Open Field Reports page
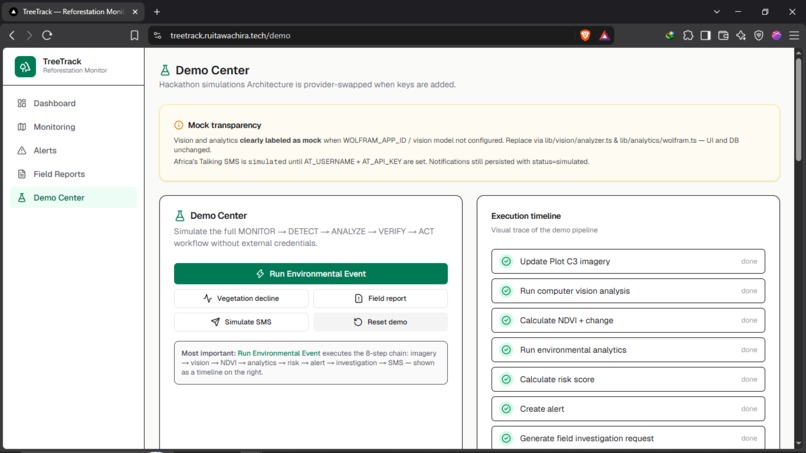This screenshot has width=806, height=453. pos(74,174)
